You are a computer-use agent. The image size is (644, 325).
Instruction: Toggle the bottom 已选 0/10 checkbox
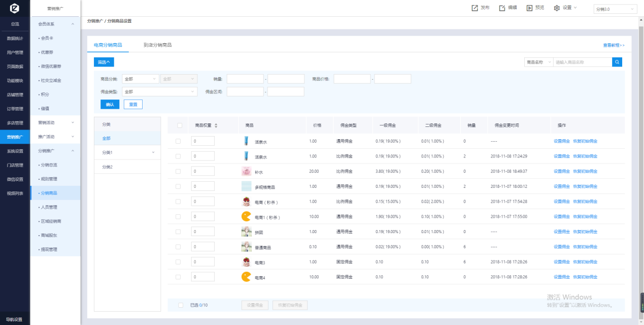pos(181,305)
